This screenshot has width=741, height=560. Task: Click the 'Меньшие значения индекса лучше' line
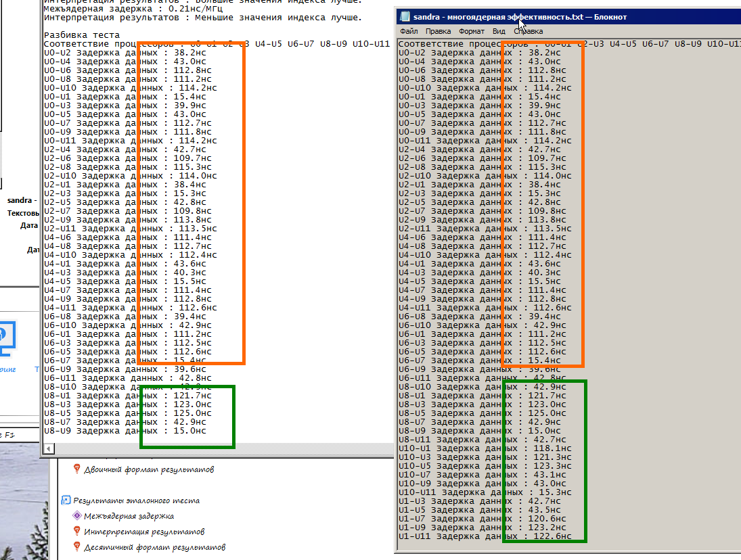[203, 18]
